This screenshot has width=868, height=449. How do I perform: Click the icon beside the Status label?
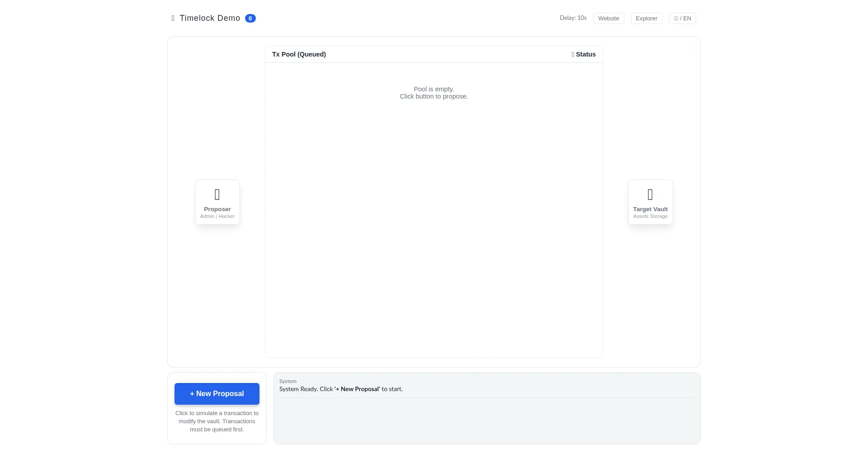click(x=573, y=54)
